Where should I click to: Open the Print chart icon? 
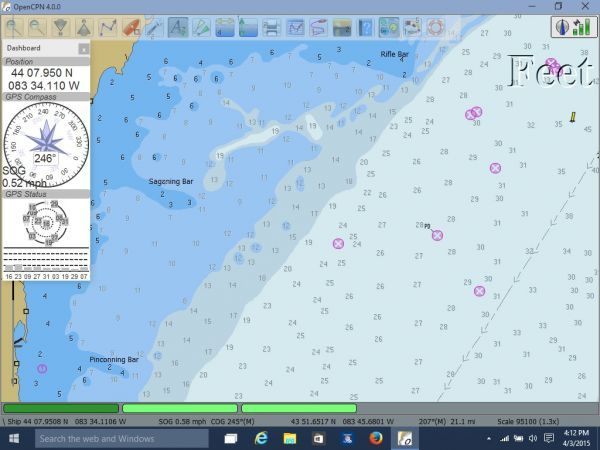(271, 27)
